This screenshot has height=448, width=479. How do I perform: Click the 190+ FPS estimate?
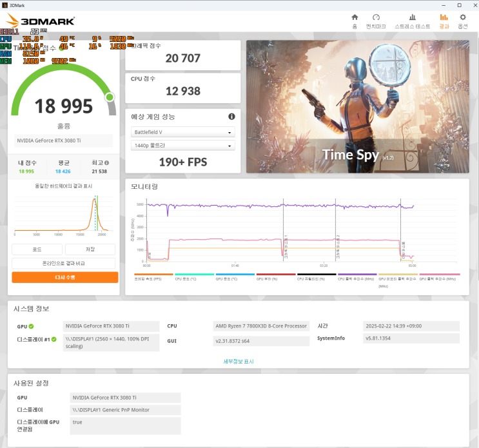point(183,162)
